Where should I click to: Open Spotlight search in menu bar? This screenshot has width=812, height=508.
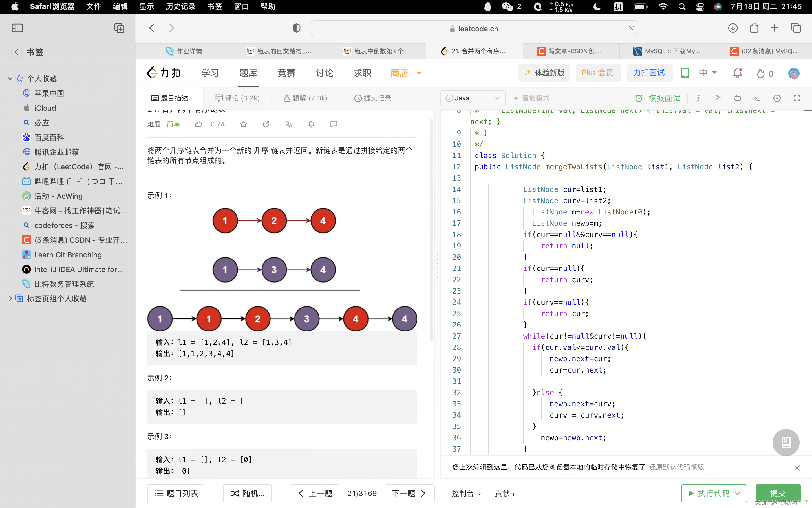(x=682, y=6)
